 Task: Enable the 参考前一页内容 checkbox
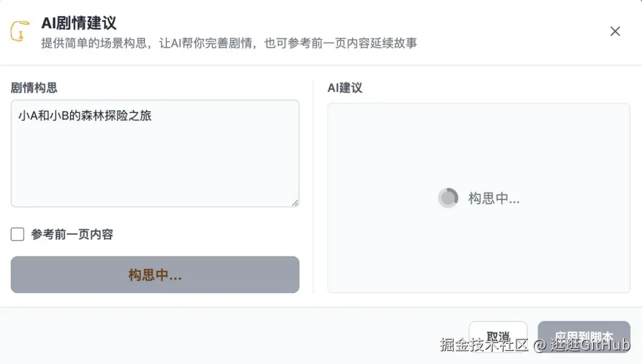coord(17,234)
